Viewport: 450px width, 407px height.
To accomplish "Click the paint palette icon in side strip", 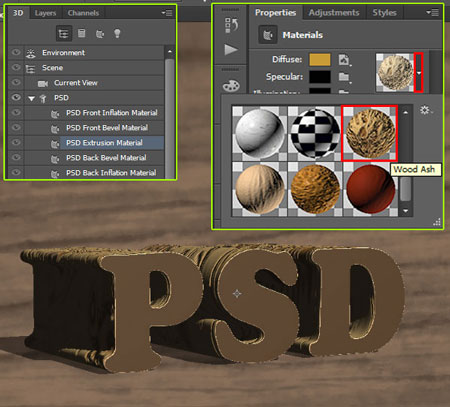I will pyautogui.click(x=231, y=86).
